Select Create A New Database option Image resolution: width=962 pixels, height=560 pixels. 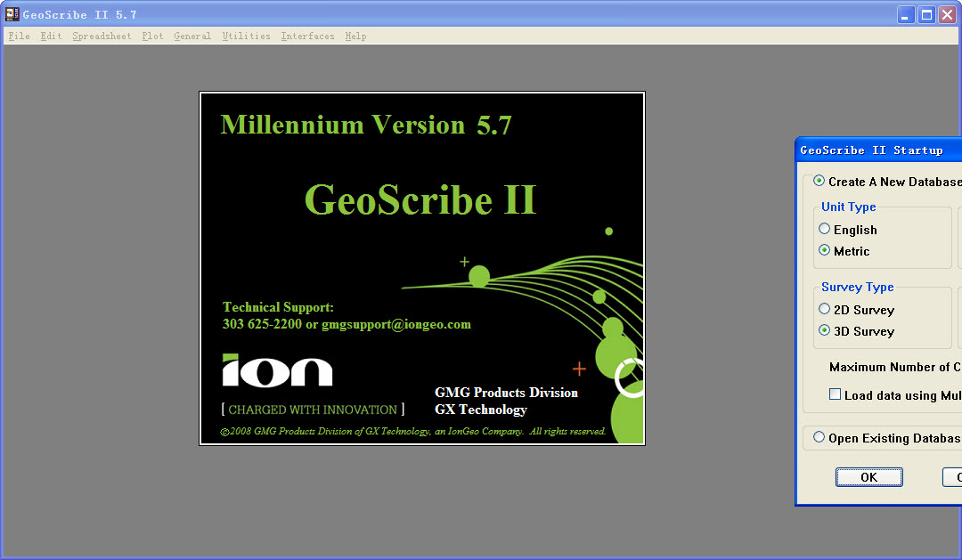(x=819, y=181)
